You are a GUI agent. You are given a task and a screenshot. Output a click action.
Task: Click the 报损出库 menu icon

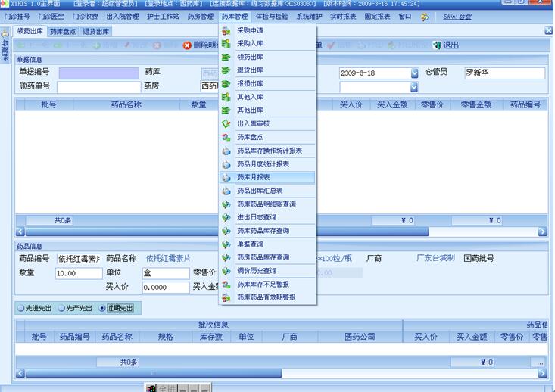[x=226, y=84]
